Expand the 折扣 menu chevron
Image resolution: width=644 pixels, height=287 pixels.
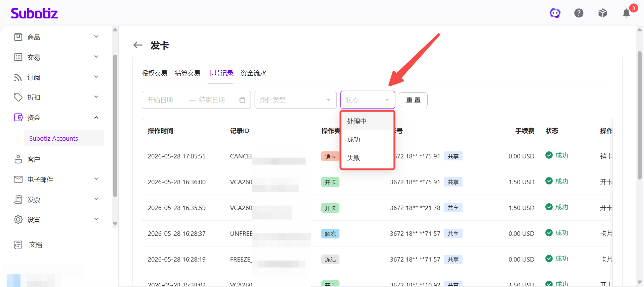click(x=96, y=97)
